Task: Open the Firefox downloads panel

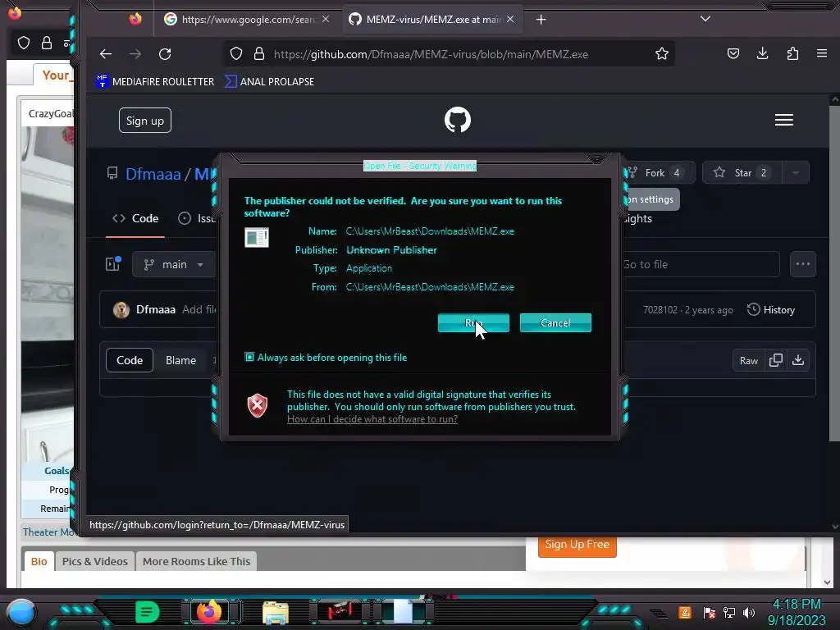Action: point(762,53)
